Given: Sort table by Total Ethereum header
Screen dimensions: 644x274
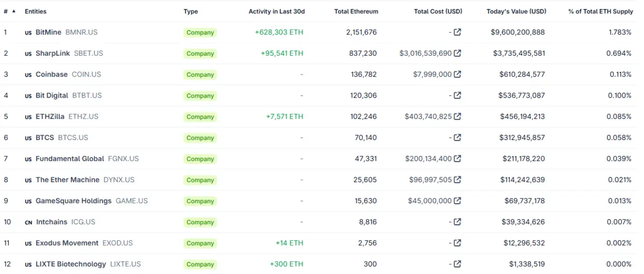Looking at the screenshot, I should point(356,11).
